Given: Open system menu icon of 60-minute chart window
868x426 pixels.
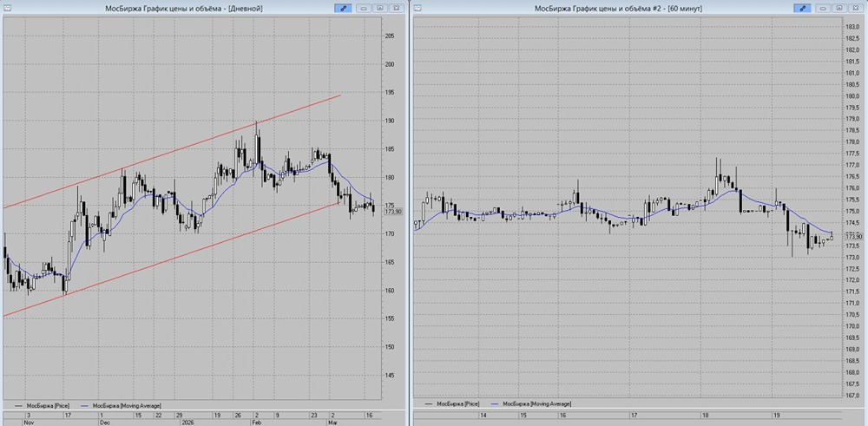Looking at the screenshot, I should pyautogui.click(x=418, y=9).
